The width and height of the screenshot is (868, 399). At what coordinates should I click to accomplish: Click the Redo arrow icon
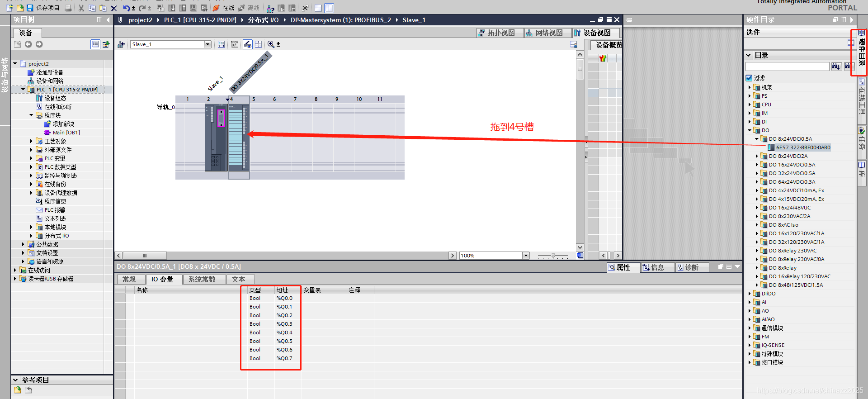coord(142,8)
